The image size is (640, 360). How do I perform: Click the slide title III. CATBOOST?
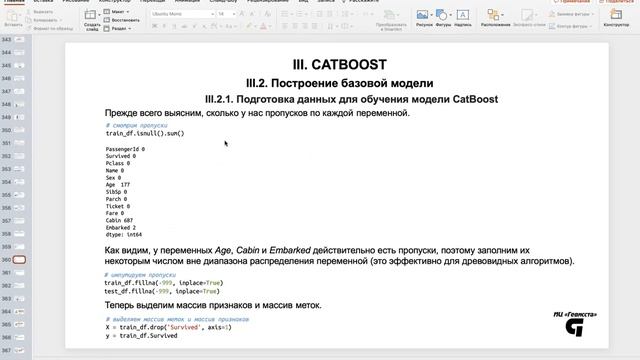(x=340, y=64)
